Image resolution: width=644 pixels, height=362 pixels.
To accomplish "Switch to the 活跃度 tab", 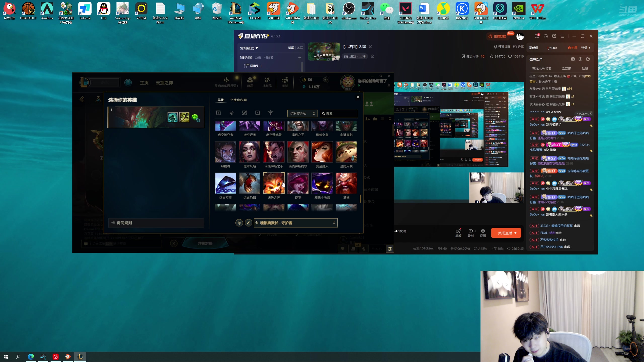I will pyautogui.click(x=567, y=68).
